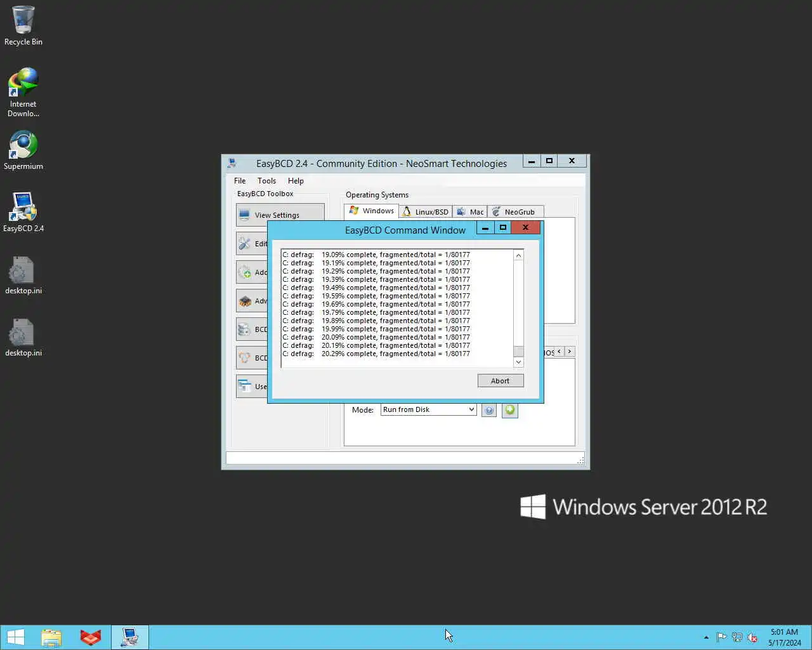Click the blue help icon beside Mode
The width and height of the screenshot is (812, 650).
(x=489, y=411)
